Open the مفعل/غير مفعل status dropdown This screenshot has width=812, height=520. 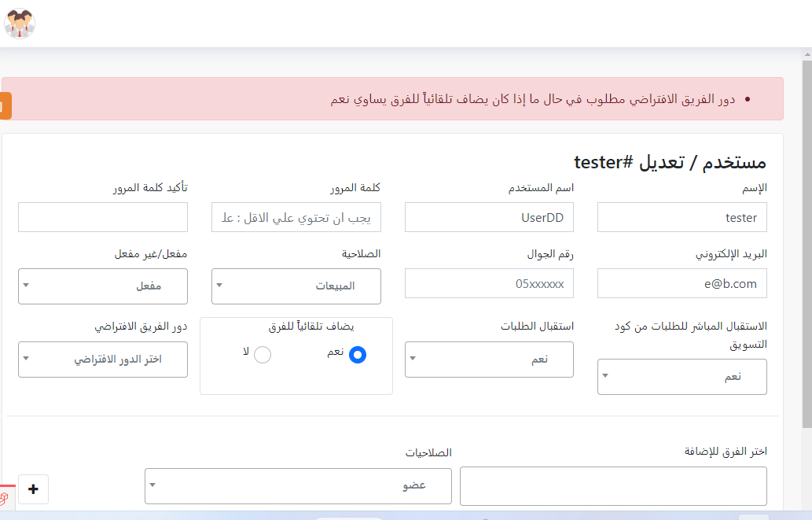pos(103,286)
